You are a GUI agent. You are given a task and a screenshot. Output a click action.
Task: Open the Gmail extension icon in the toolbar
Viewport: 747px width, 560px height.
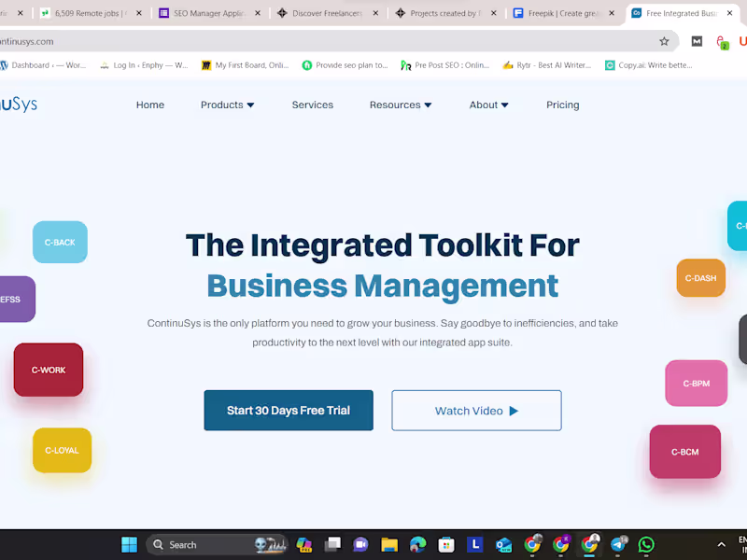696,41
